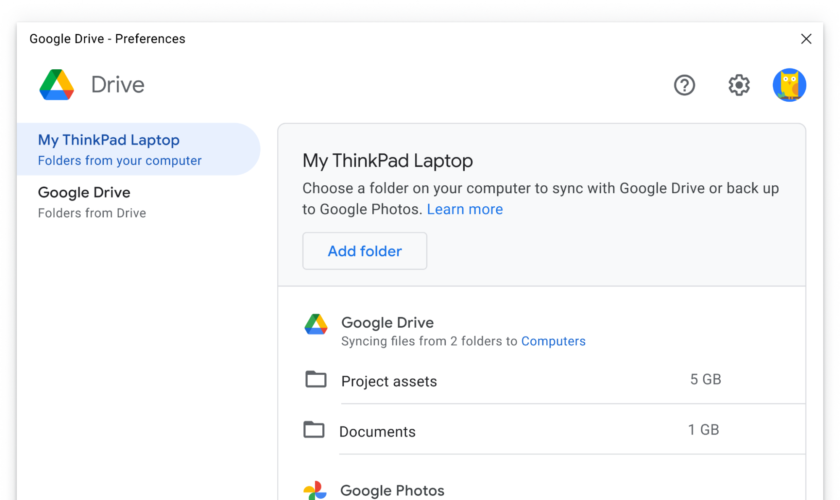Open the Learn more link
The height and width of the screenshot is (500, 840).
coord(464,209)
